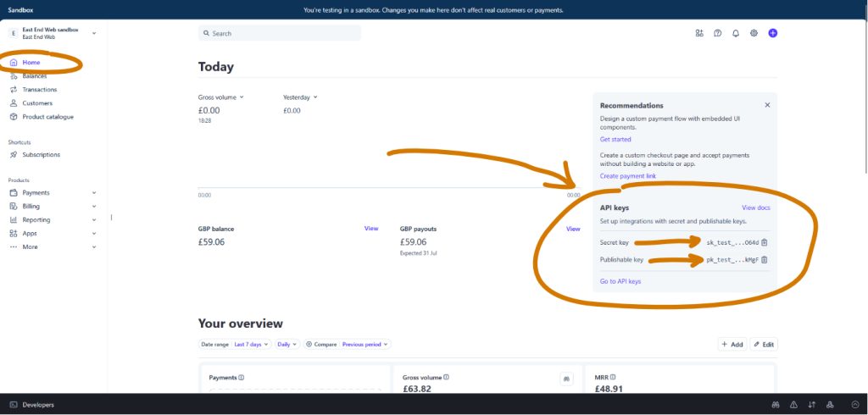Click the Gross volume card explore icon
Screen dimensions: 868x415
567,379
